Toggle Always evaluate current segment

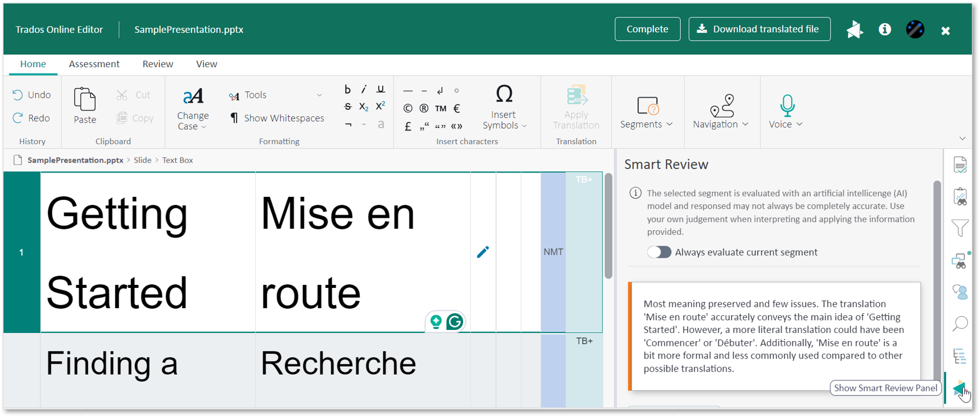(659, 252)
